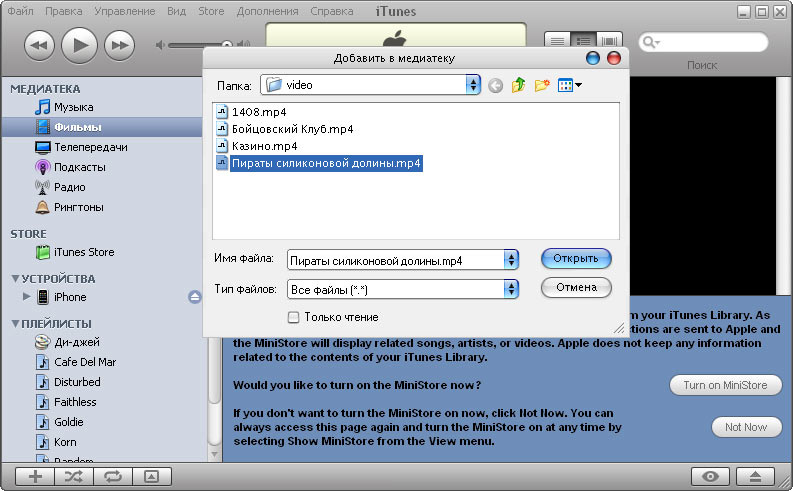This screenshot has width=793, height=491.
Task: Skip forward with the Next track button
Action: 120,46
